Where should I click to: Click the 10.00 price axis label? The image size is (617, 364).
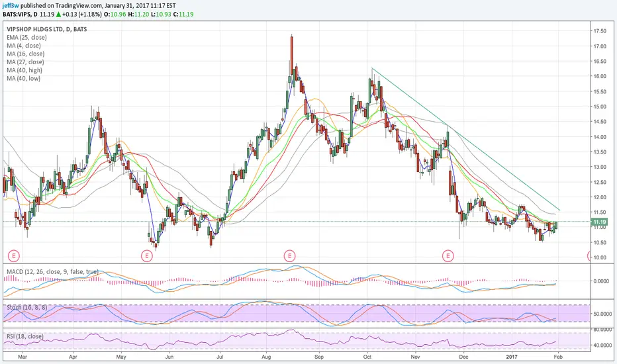pos(600,257)
